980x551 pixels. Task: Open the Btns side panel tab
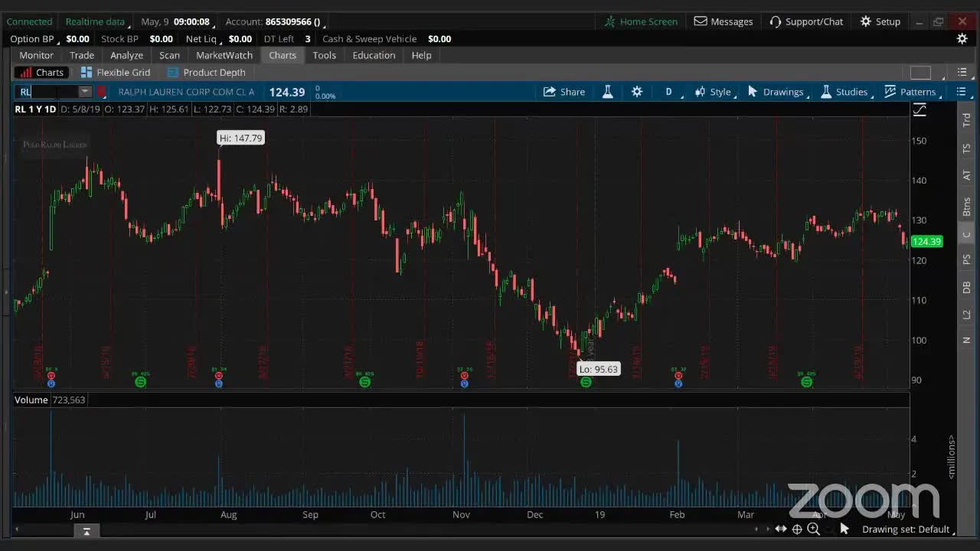(x=966, y=207)
